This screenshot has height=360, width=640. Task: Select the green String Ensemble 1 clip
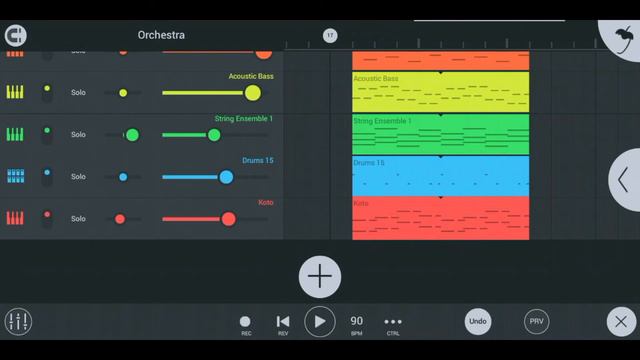coord(441,134)
